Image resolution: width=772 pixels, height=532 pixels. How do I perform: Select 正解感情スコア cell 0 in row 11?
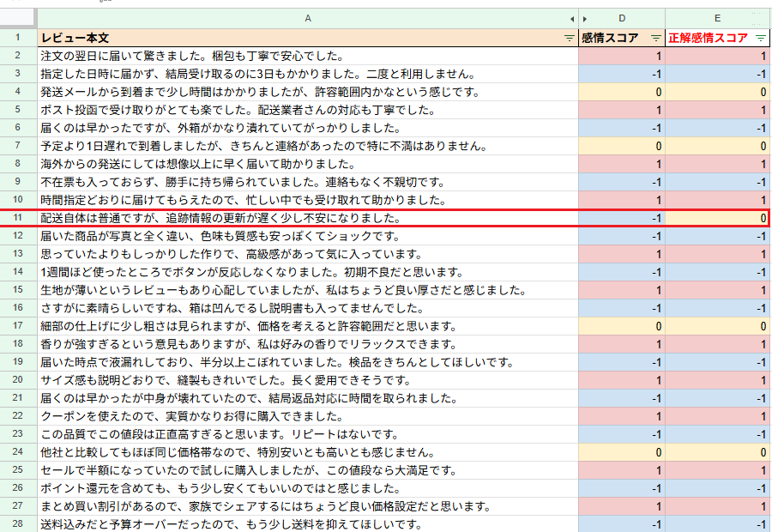[x=717, y=218]
